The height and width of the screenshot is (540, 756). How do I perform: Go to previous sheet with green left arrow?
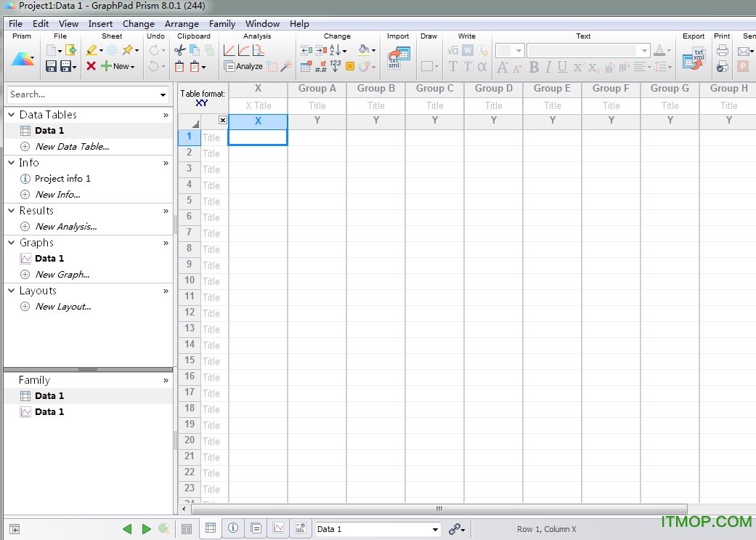tap(127, 529)
